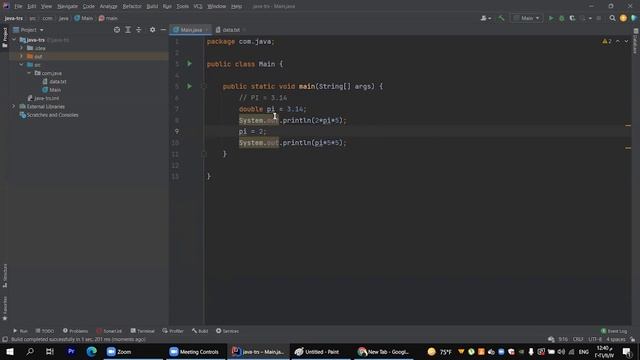Run the Main configuration with green play button
Screen dimensions: 640x360
coord(551,18)
